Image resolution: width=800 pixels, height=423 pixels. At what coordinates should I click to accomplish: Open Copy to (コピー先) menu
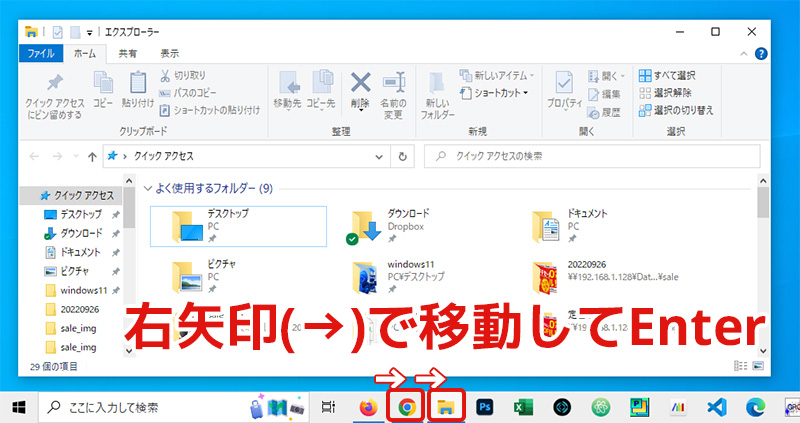point(321,90)
